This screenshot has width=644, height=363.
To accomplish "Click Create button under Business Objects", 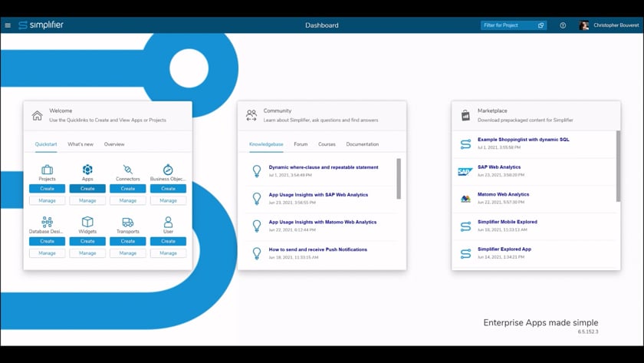I will point(168,189).
